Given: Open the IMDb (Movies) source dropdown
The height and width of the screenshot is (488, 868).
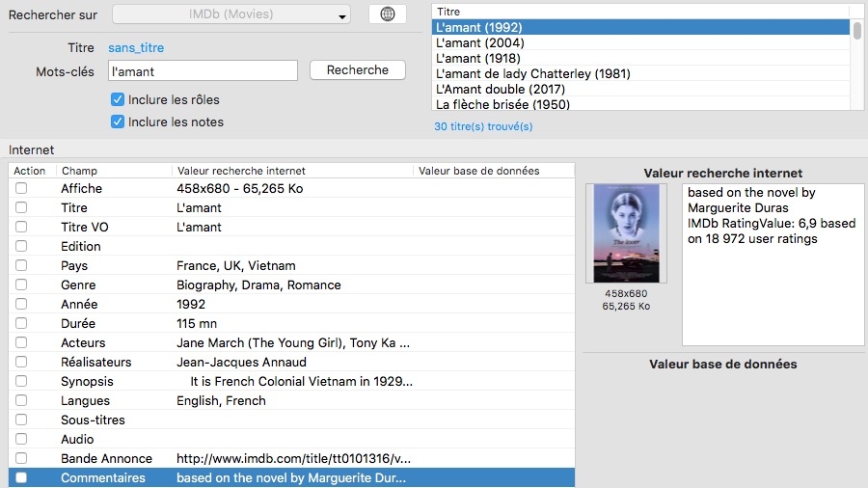Looking at the screenshot, I should tap(231, 14).
